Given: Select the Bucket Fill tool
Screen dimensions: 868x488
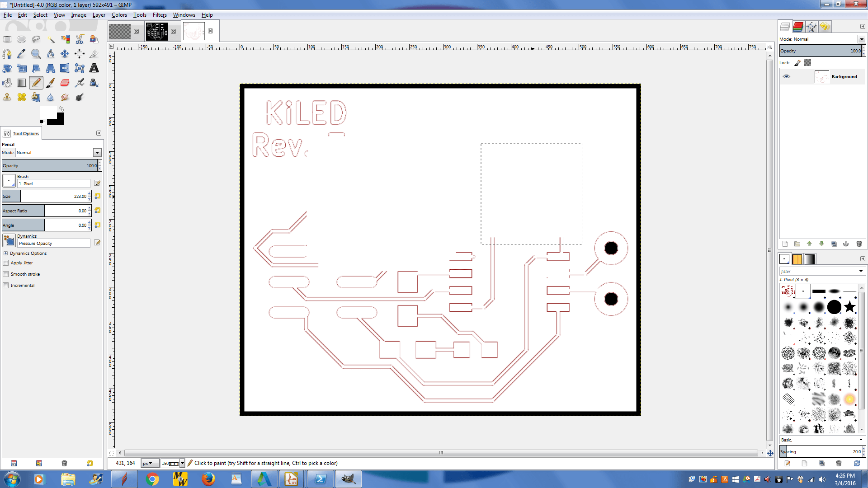Looking at the screenshot, I should (7, 83).
